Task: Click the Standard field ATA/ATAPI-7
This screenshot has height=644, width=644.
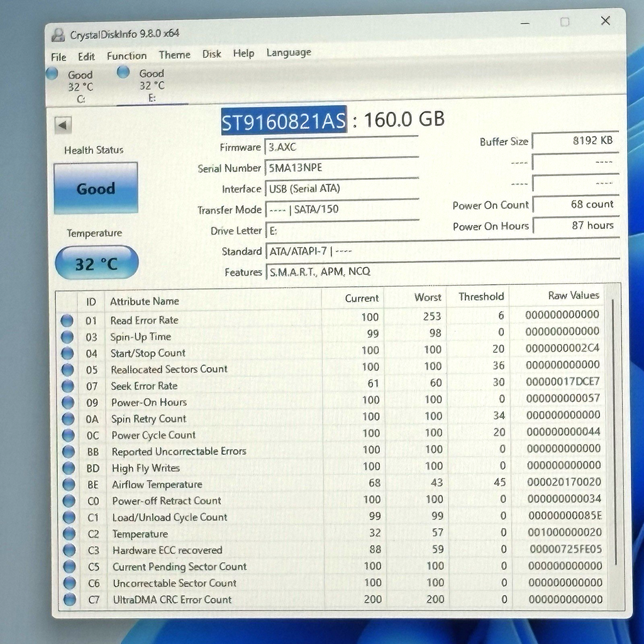Action: pyautogui.click(x=443, y=250)
